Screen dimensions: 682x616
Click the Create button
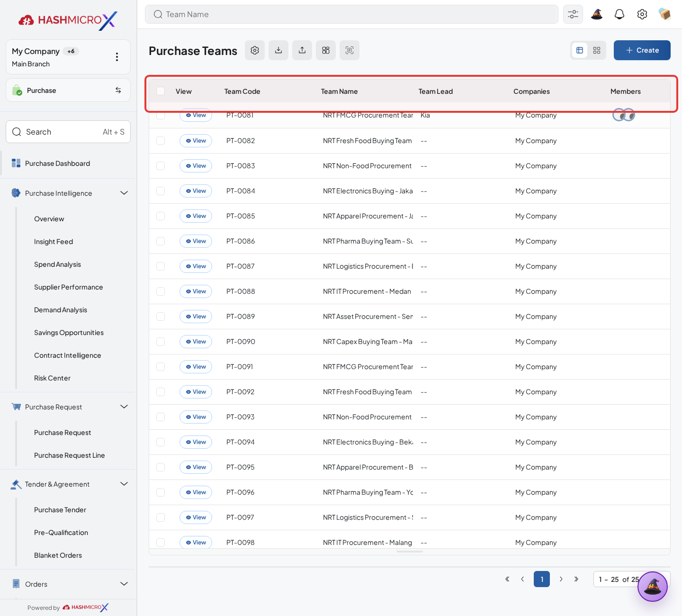pos(642,50)
